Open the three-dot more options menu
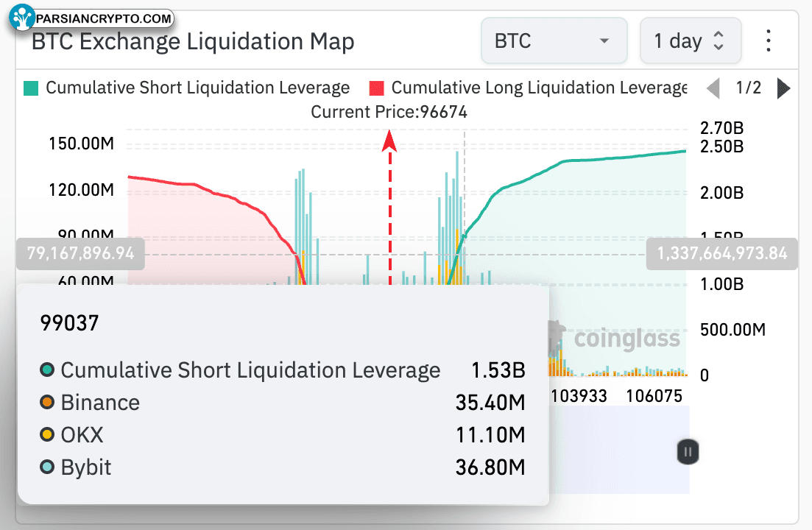 tap(769, 41)
